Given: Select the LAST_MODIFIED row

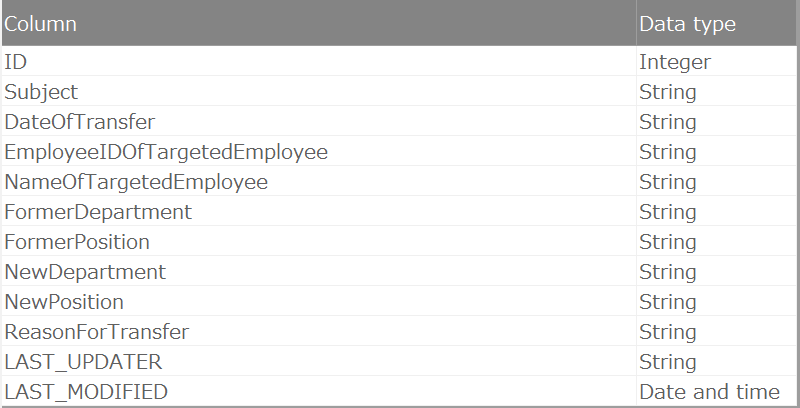Looking at the screenshot, I should (x=86, y=392).
